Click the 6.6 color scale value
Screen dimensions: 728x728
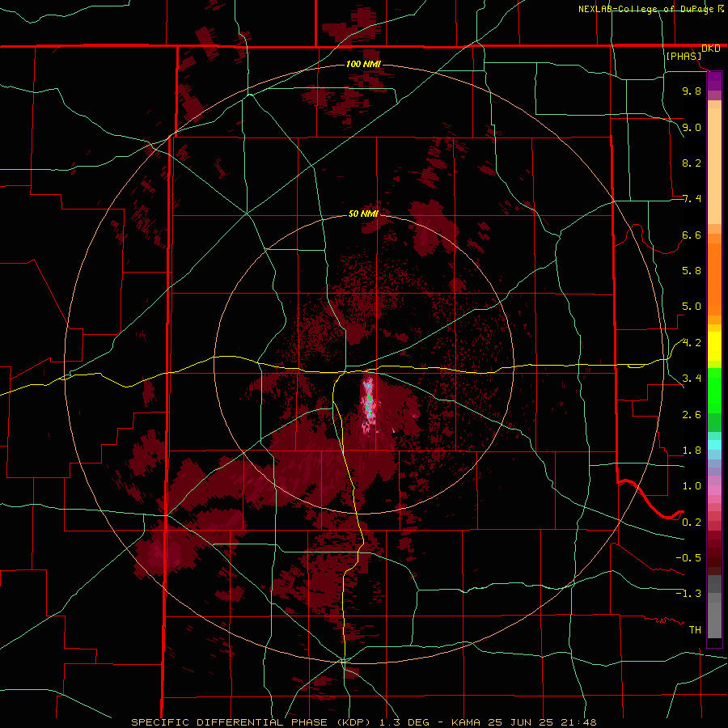coord(692,235)
